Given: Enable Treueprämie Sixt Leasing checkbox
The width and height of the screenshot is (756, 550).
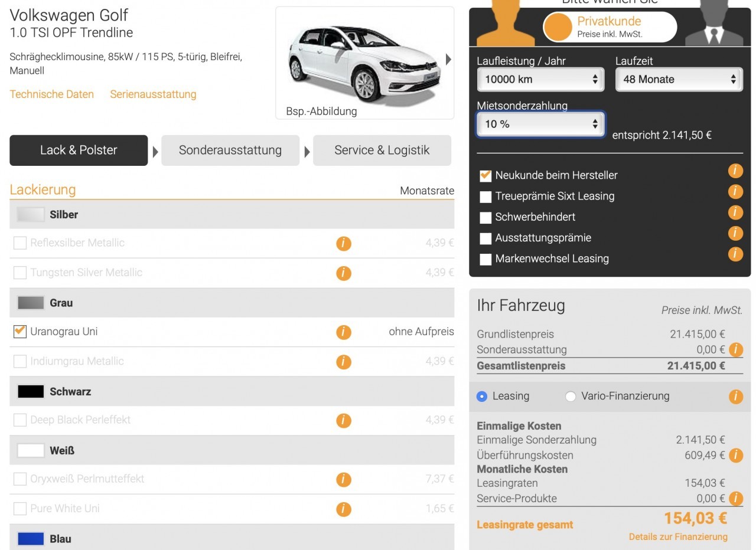Looking at the screenshot, I should point(485,197).
